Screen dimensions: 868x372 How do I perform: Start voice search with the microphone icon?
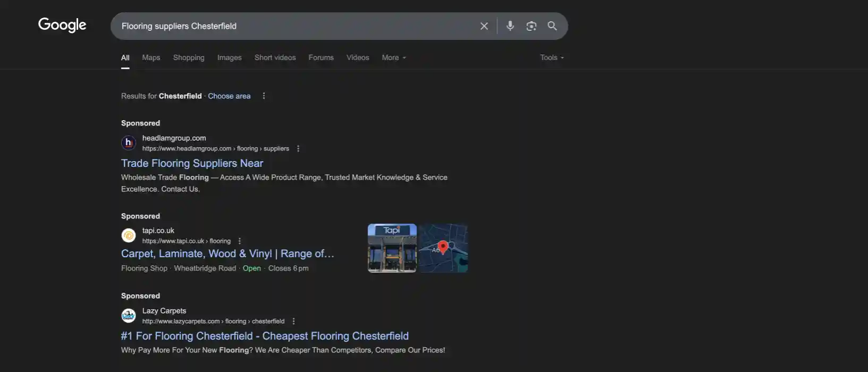point(510,26)
